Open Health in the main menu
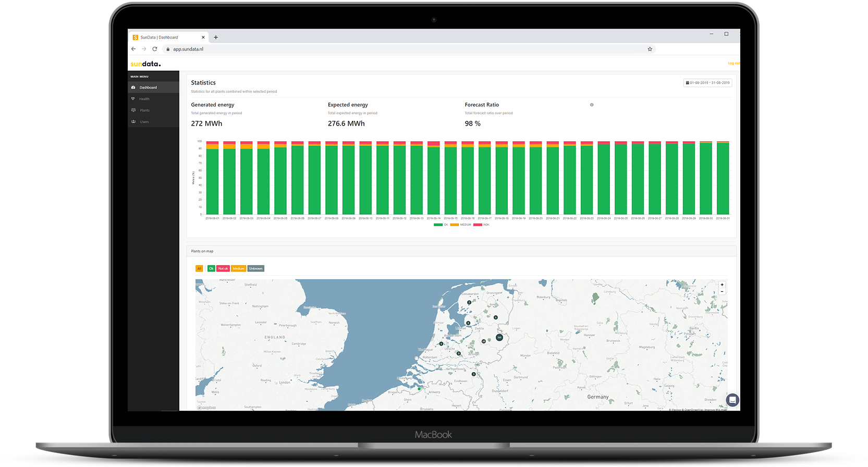 (144, 99)
